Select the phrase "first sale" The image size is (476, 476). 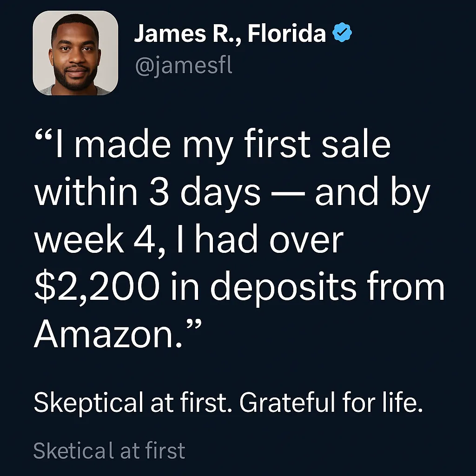(317, 143)
